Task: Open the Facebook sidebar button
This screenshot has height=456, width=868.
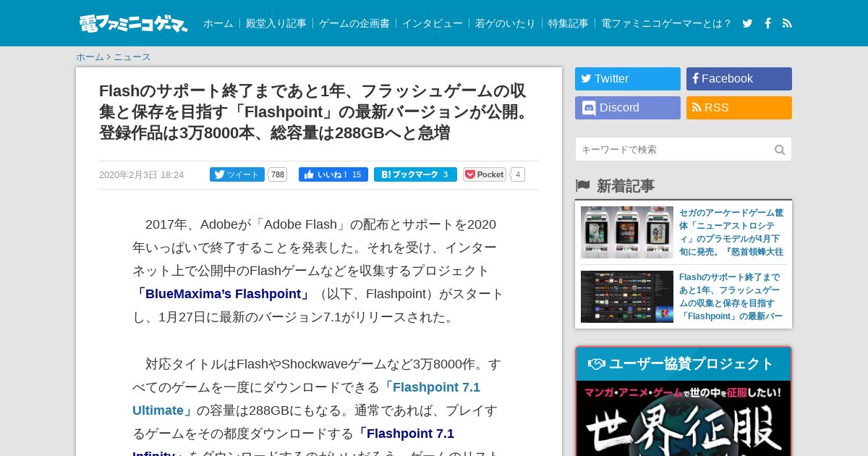Action: 739,79
